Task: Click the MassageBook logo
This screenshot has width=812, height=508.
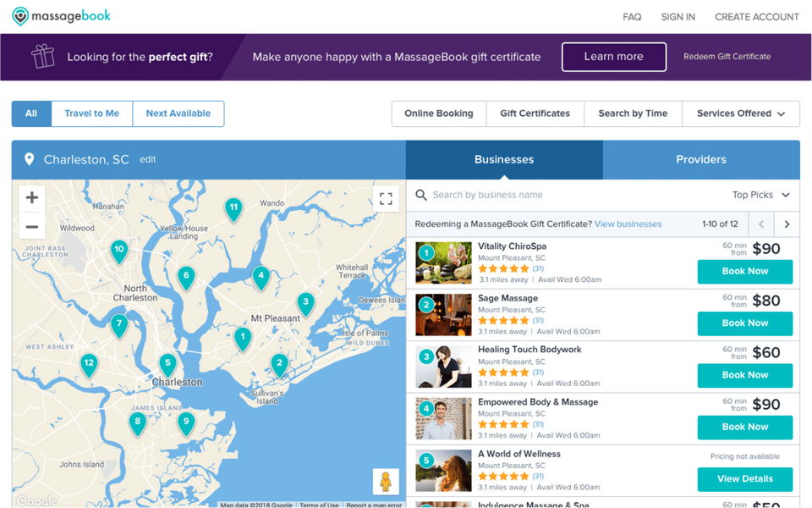Action: click(x=61, y=16)
